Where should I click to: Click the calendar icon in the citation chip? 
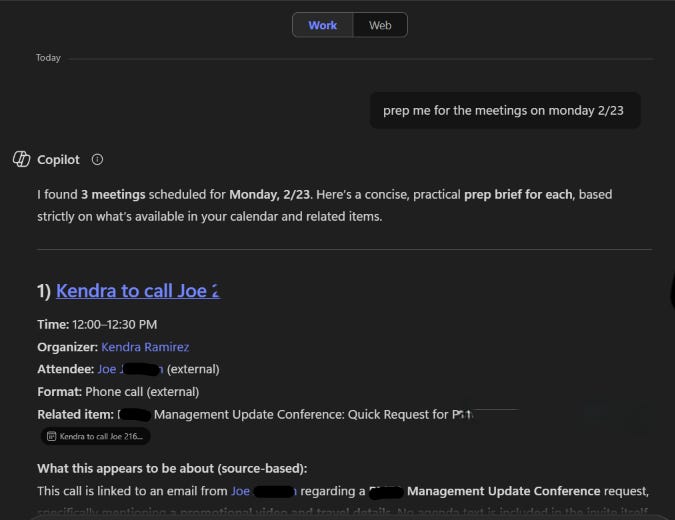[52, 436]
